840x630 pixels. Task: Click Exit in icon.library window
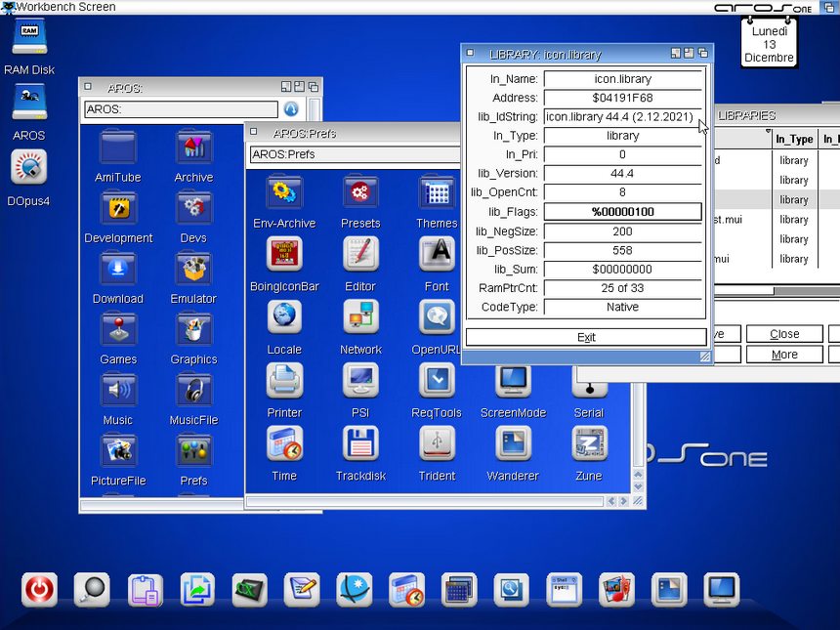coord(586,337)
